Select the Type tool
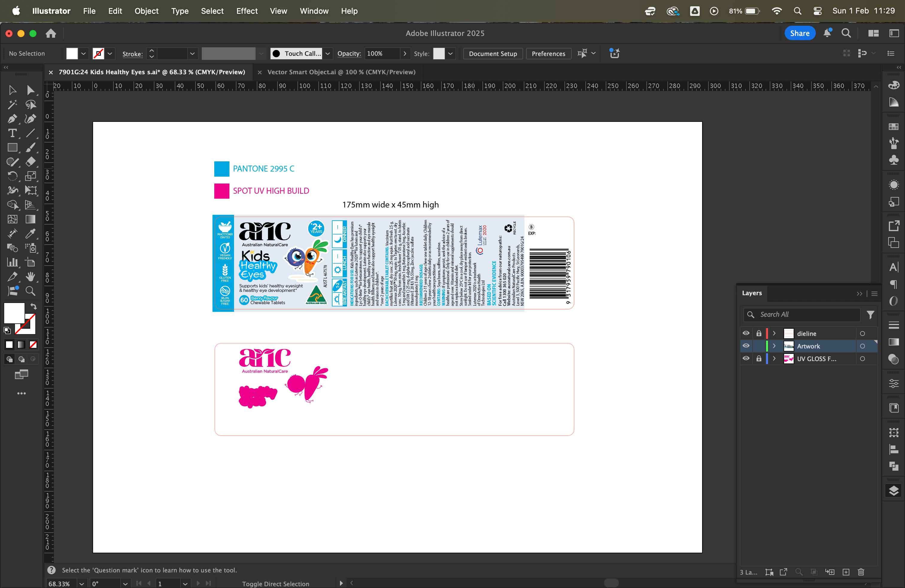The width and height of the screenshot is (905, 588). pos(12,134)
